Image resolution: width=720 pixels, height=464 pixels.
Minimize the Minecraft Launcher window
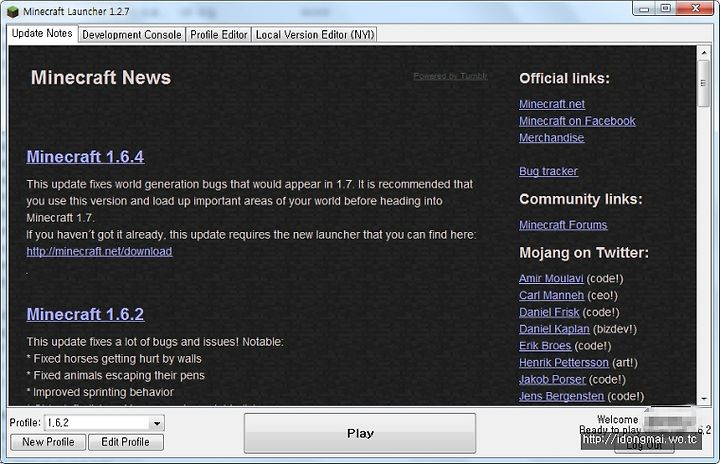click(x=644, y=8)
